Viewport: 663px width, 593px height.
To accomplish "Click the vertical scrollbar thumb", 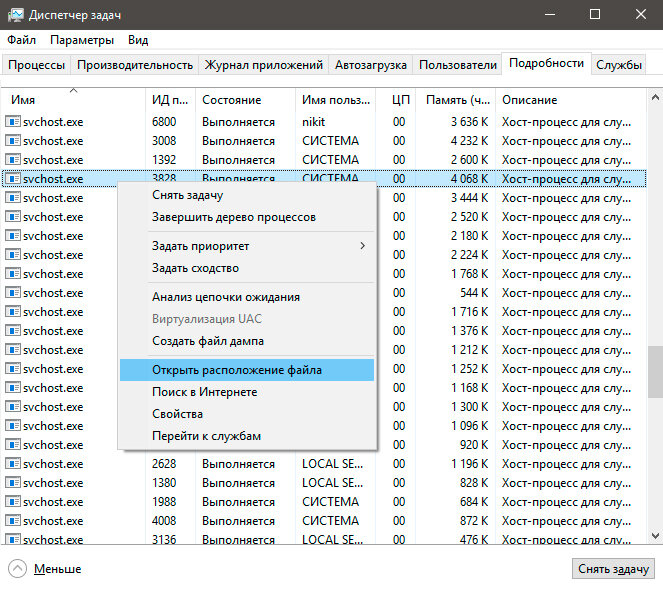I will pyautogui.click(x=655, y=372).
